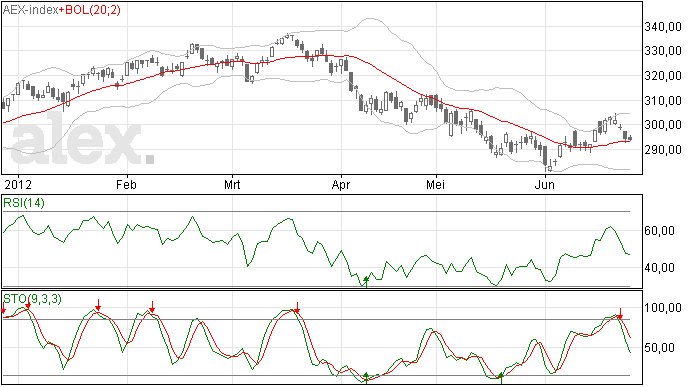Click the Jun date axis label
This screenshot has height=387, width=690.
point(544,184)
